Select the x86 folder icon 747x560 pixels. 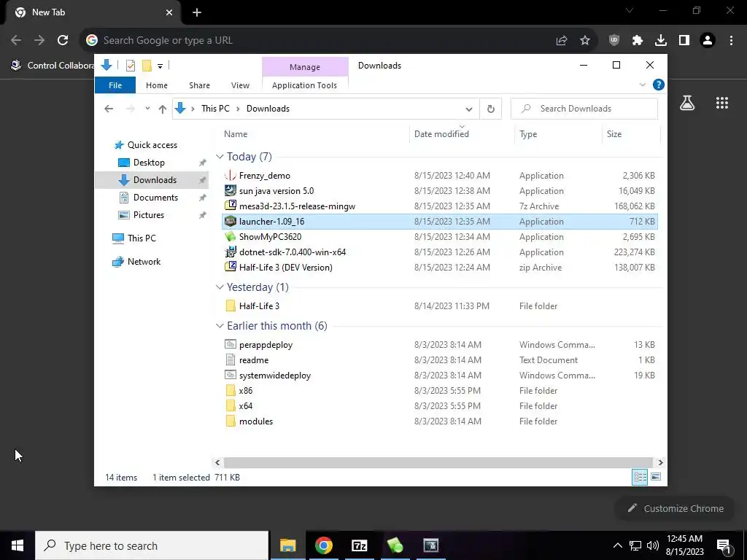(x=231, y=391)
